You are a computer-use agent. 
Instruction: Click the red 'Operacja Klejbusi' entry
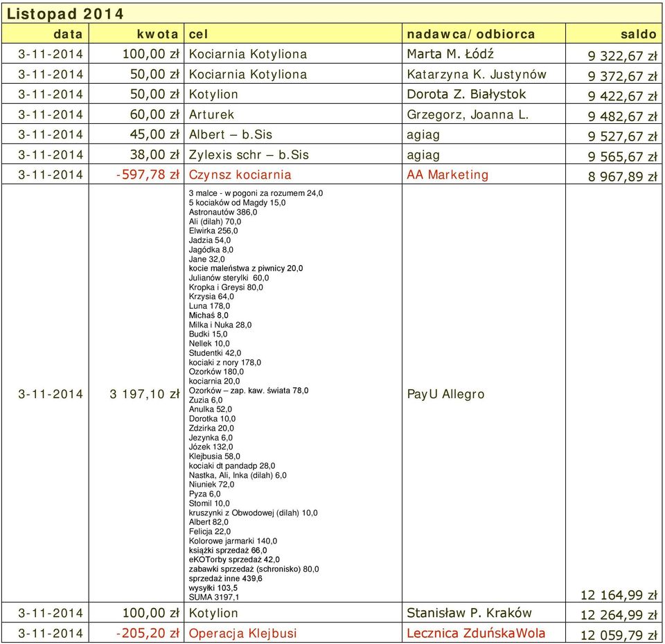pos(242,634)
